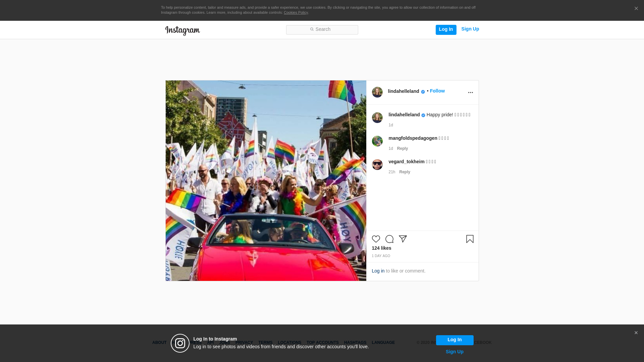Share the post with paper plane icon
The height and width of the screenshot is (362, 644).
pos(402,239)
